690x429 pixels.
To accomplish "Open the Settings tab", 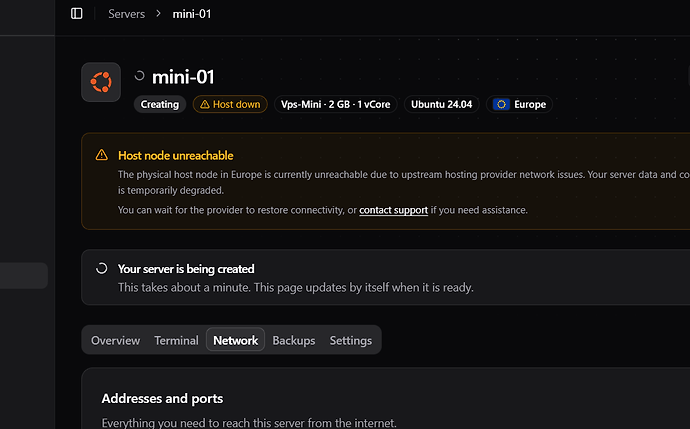I will (x=351, y=340).
